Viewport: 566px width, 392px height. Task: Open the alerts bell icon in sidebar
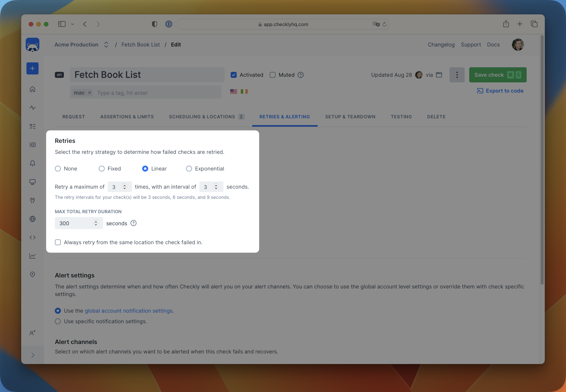pyautogui.click(x=33, y=163)
